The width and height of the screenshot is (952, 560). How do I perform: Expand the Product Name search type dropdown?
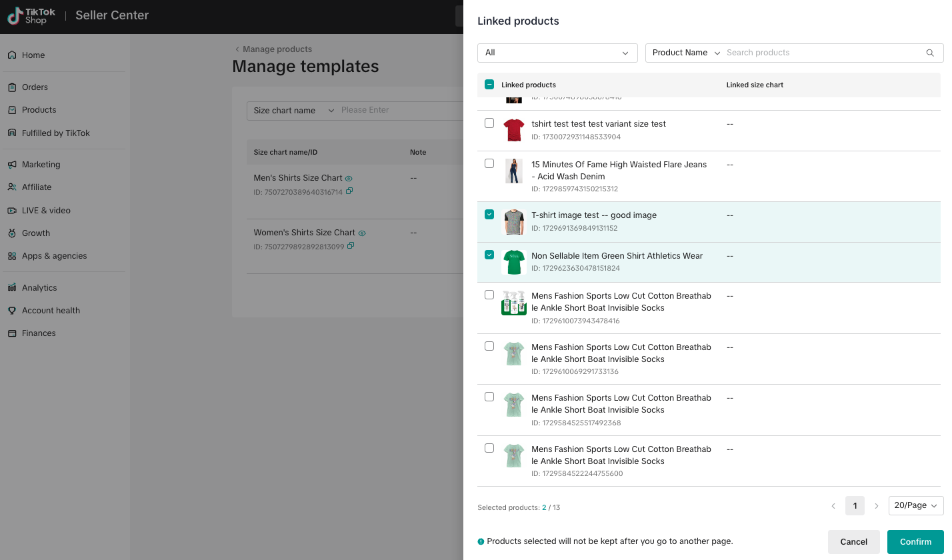pyautogui.click(x=686, y=53)
